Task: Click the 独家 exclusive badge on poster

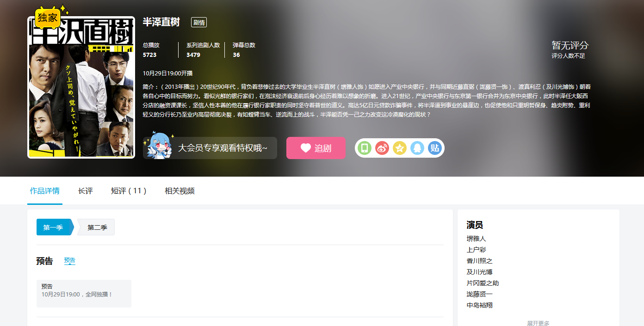Action: coord(48,18)
